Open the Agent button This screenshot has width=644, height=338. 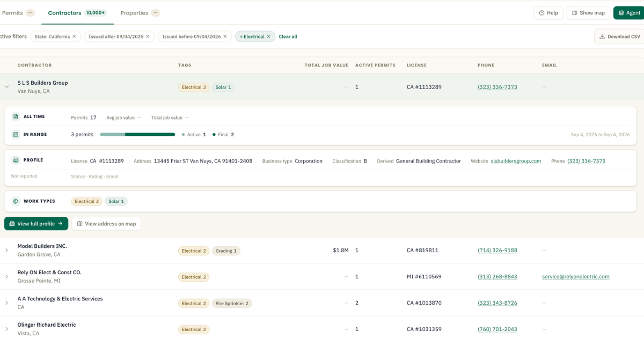pyautogui.click(x=628, y=13)
